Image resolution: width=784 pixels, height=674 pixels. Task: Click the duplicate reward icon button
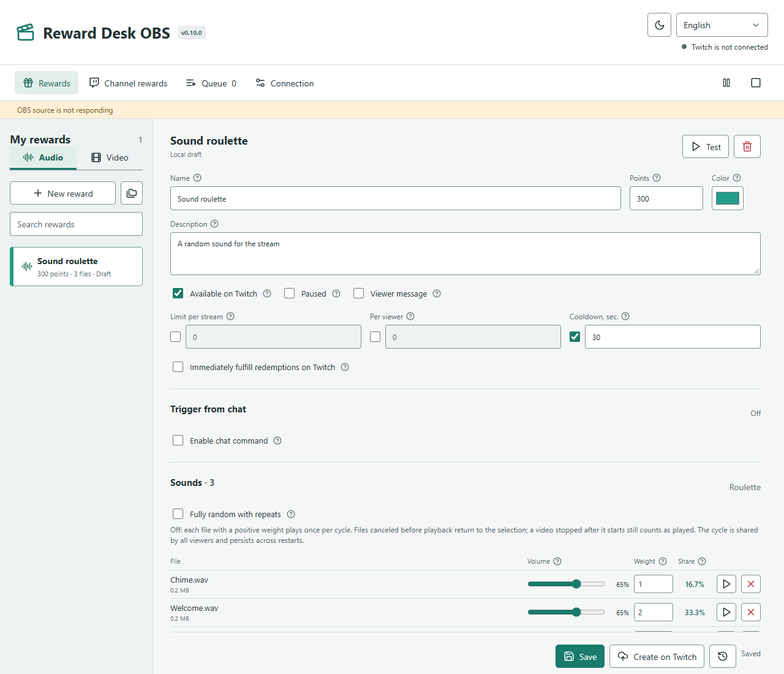click(x=132, y=193)
